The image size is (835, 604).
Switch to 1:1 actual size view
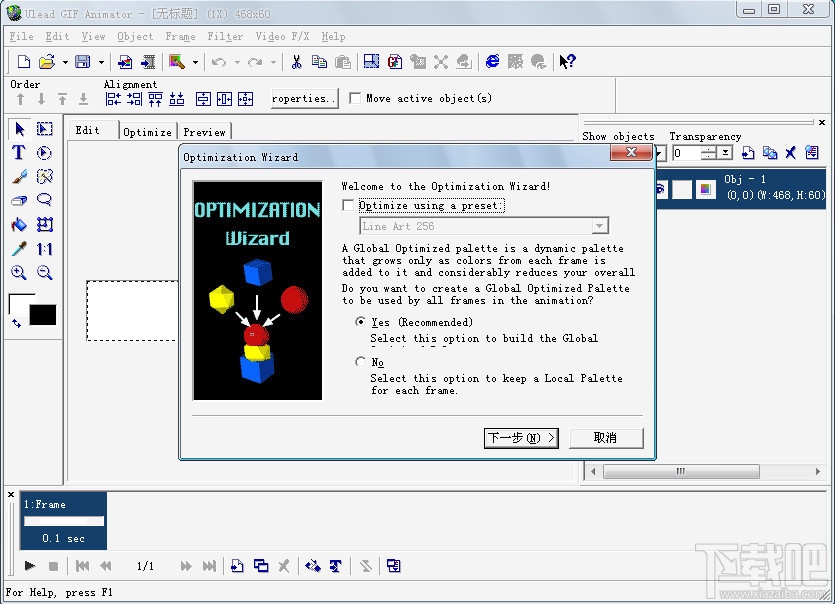[x=45, y=249]
